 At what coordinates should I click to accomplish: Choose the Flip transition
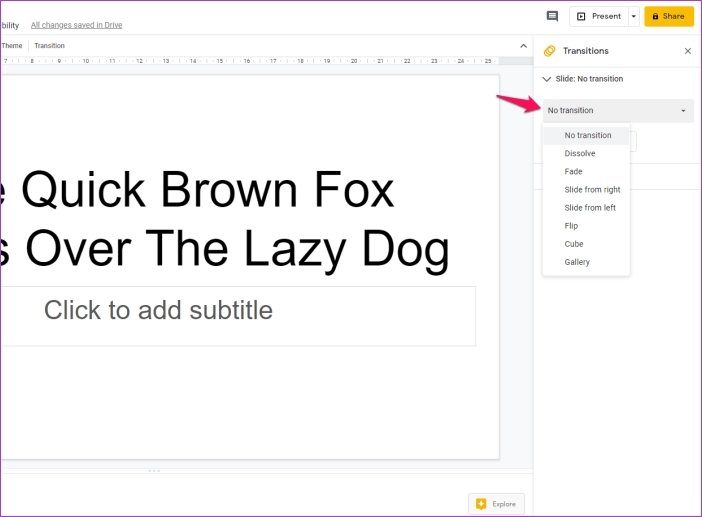(586, 226)
